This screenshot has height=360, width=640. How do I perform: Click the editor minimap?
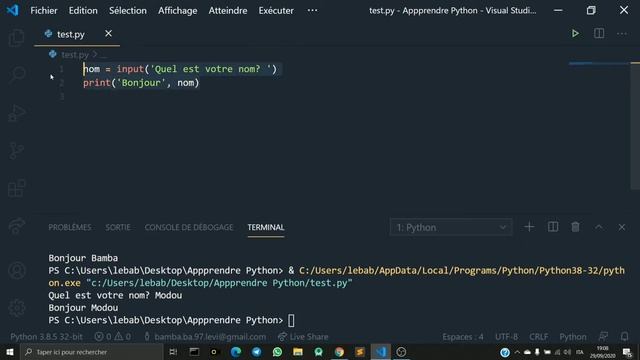click(x=599, y=64)
